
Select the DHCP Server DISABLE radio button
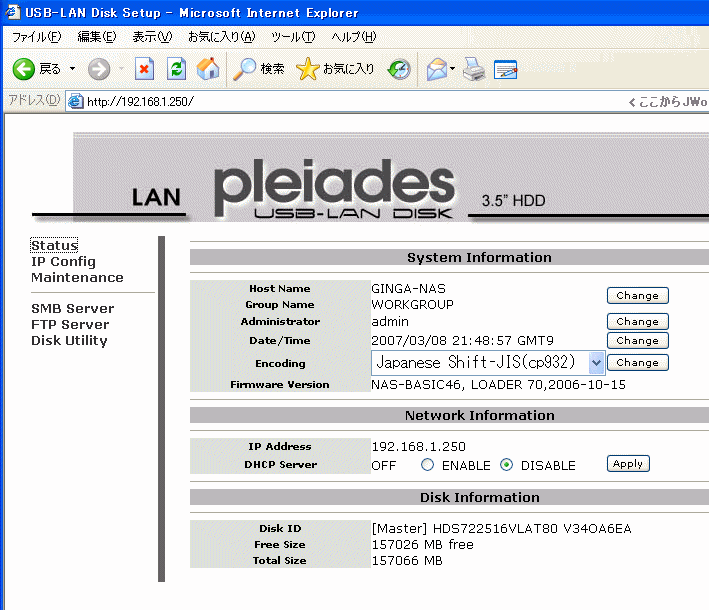click(x=506, y=465)
